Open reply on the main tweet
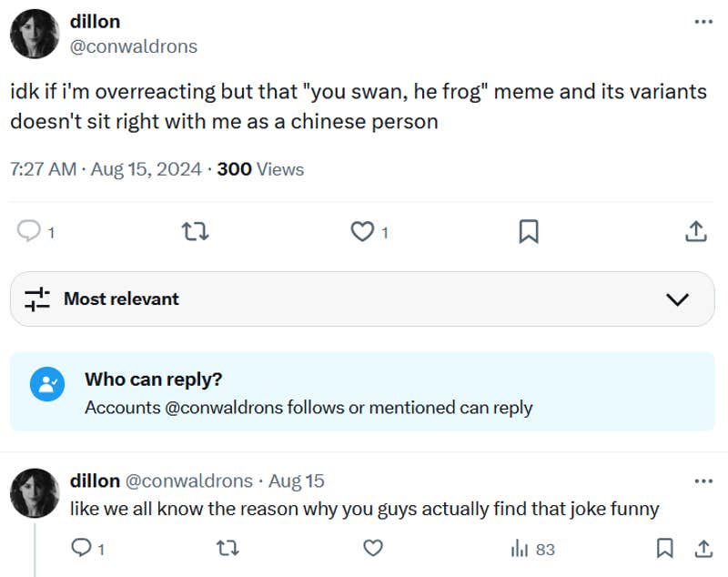The width and height of the screenshot is (728, 577). click(x=30, y=232)
